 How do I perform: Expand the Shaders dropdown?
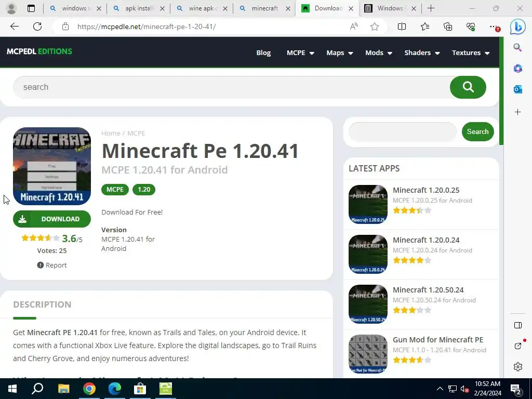(x=422, y=52)
